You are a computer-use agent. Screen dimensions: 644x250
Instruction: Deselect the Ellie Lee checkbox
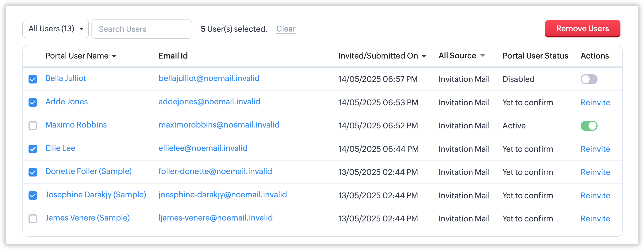click(33, 149)
